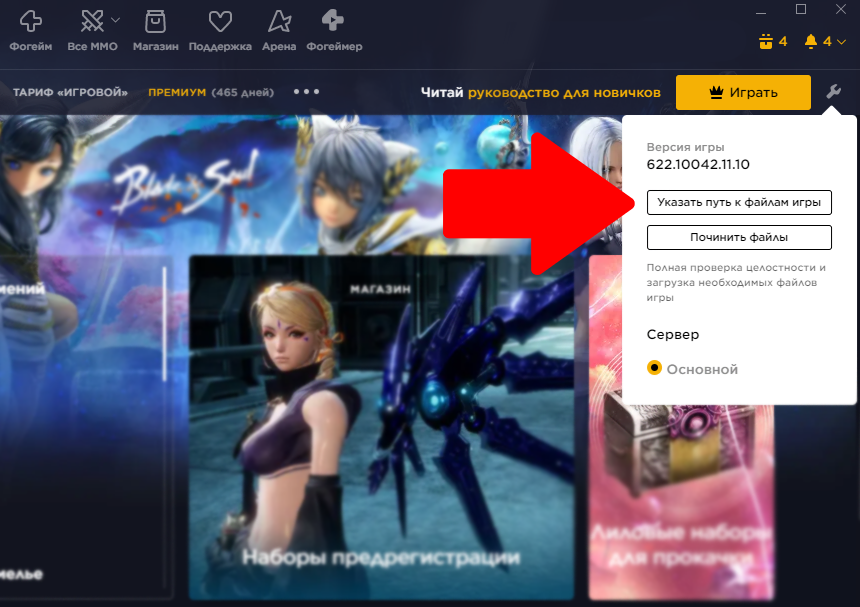The image size is (860, 607).
Task: Click the Фогейм menu label
Action: (x=31, y=47)
